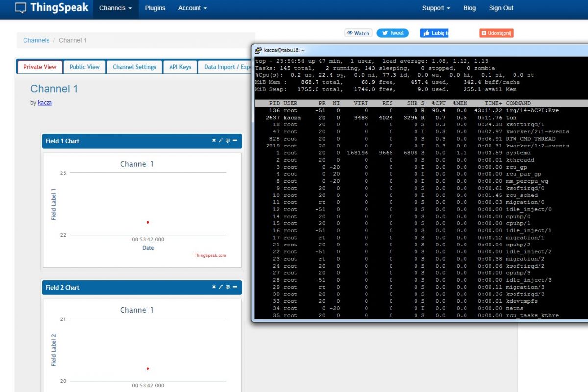Click the COMMAND column header in top
The height and width of the screenshot is (392, 588).
tap(518, 103)
